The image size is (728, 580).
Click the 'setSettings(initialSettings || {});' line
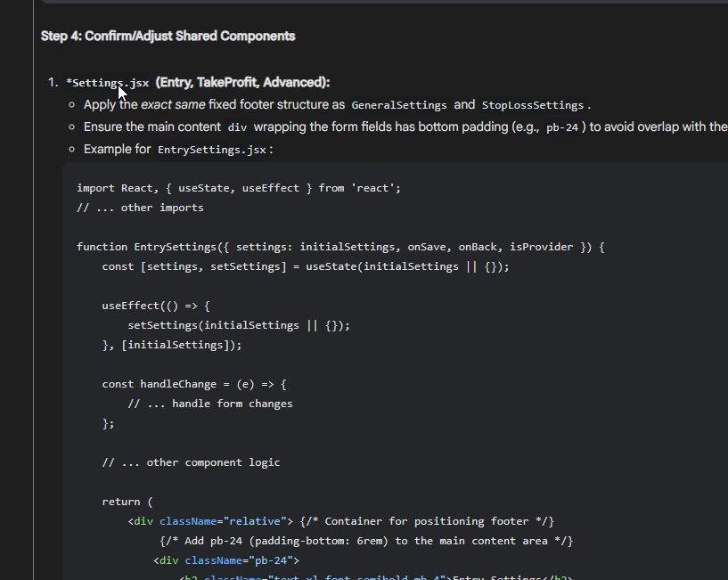[x=239, y=325]
